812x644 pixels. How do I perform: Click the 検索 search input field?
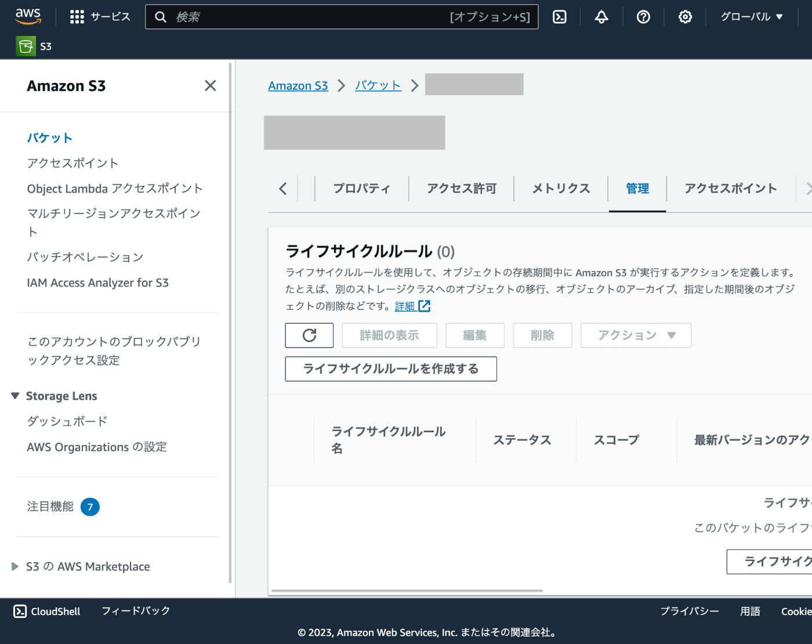click(342, 17)
